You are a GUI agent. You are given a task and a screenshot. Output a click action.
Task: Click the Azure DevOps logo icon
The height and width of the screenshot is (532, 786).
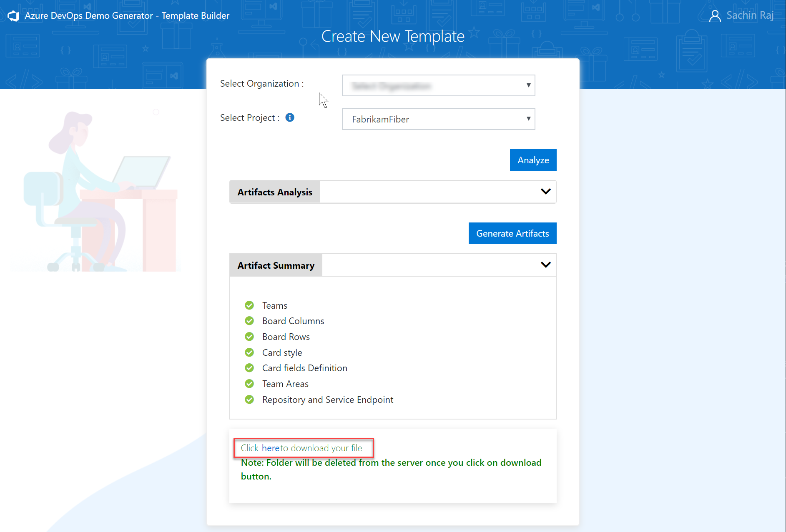click(x=13, y=16)
